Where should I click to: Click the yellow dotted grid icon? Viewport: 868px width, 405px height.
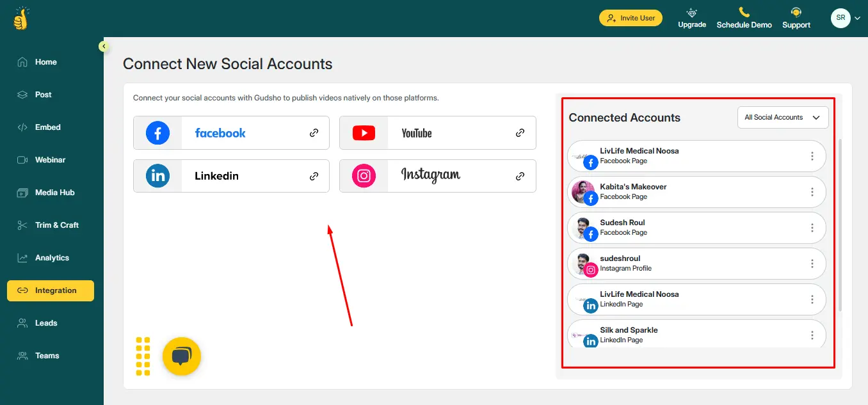pos(143,356)
